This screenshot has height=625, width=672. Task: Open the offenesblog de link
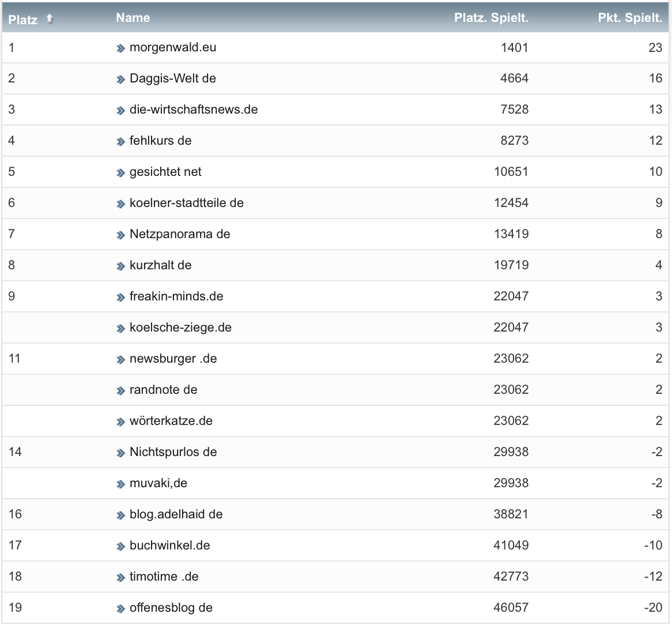(x=171, y=608)
